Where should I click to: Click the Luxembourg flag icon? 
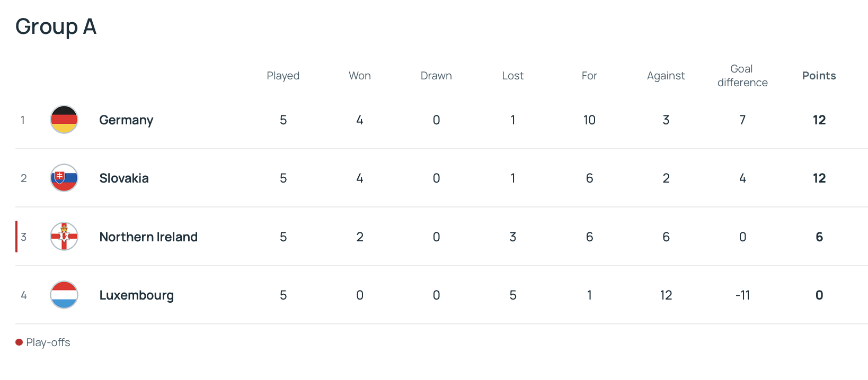point(64,295)
